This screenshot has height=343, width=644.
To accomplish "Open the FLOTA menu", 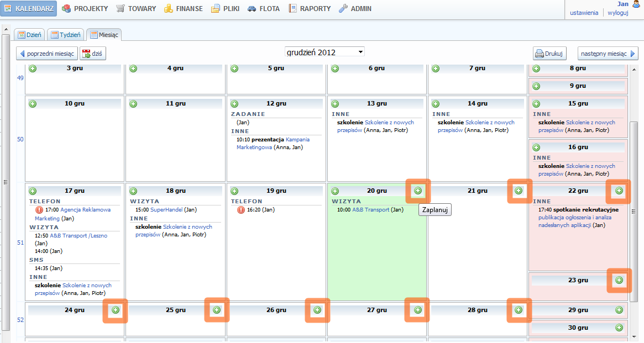I will point(263,9).
